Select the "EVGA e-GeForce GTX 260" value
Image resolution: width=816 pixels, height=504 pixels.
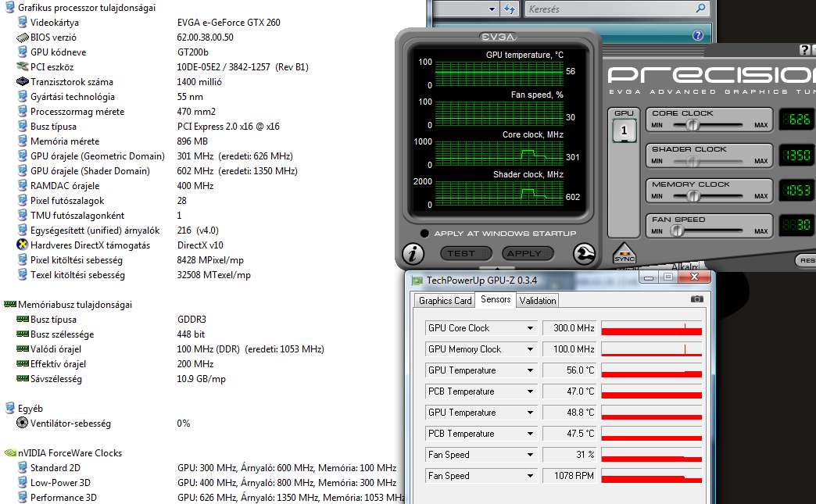click(x=228, y=23)
